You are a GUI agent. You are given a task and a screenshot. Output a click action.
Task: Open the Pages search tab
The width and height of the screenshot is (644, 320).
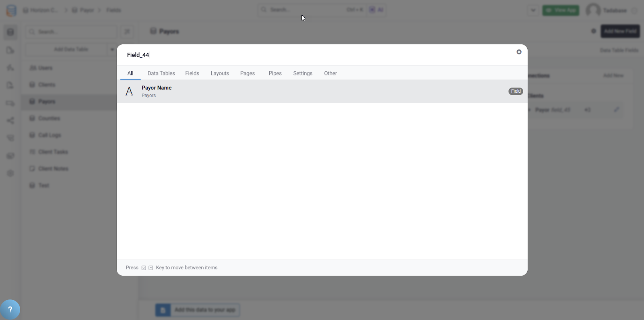[248, 73]
